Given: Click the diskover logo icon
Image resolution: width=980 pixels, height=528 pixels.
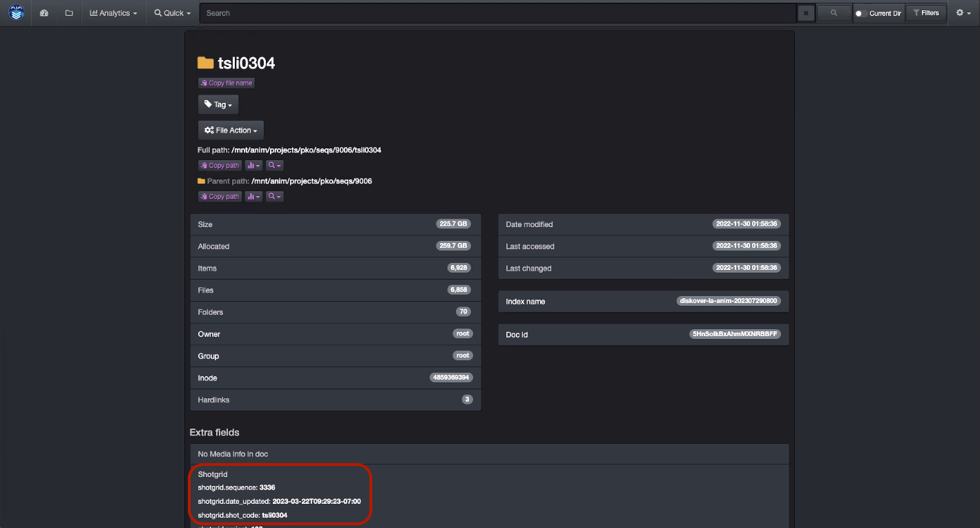Looking at the screenshot, I should click(x=16, y=12).
